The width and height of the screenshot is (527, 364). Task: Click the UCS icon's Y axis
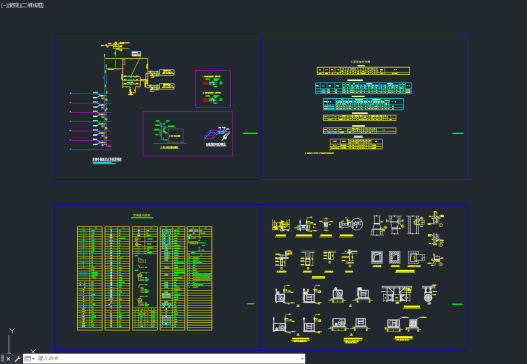(10, 340)
